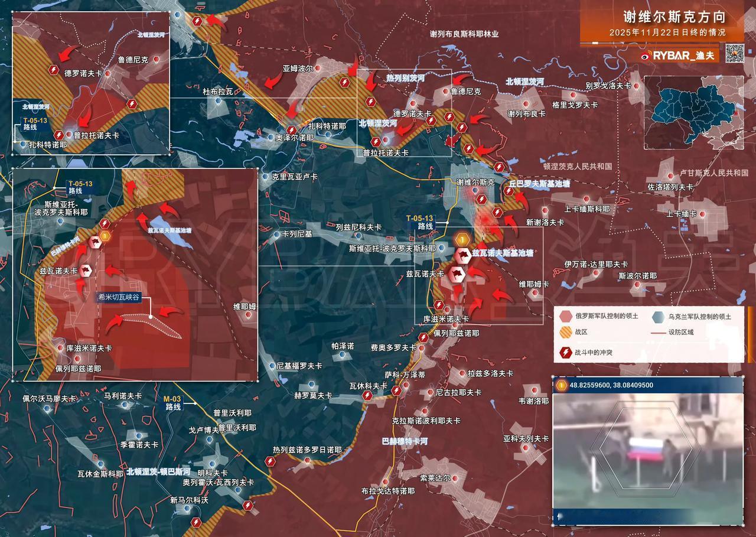Click the 杜布拉瓦 label
756x537 pixels.
coord(218,92)
